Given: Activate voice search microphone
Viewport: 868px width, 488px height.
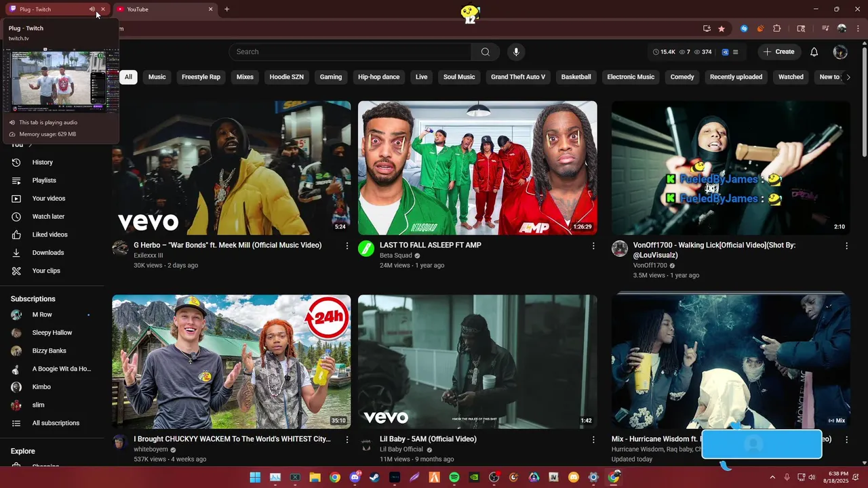Looking at the screenshot, I should pyautogui.click(x=516, y=52).
